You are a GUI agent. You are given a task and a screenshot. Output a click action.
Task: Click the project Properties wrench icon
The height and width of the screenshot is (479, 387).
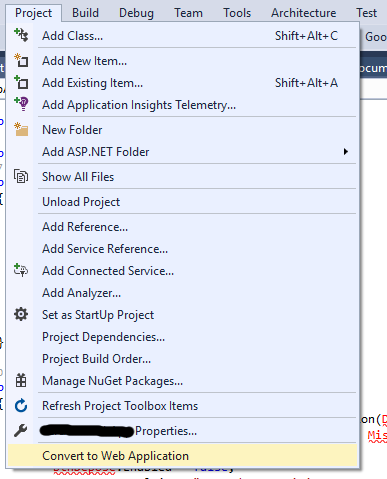[x=21, y=431]
